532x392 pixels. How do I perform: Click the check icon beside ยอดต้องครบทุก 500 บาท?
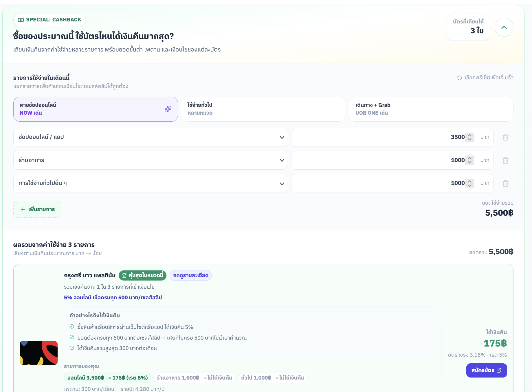(72, 337)
